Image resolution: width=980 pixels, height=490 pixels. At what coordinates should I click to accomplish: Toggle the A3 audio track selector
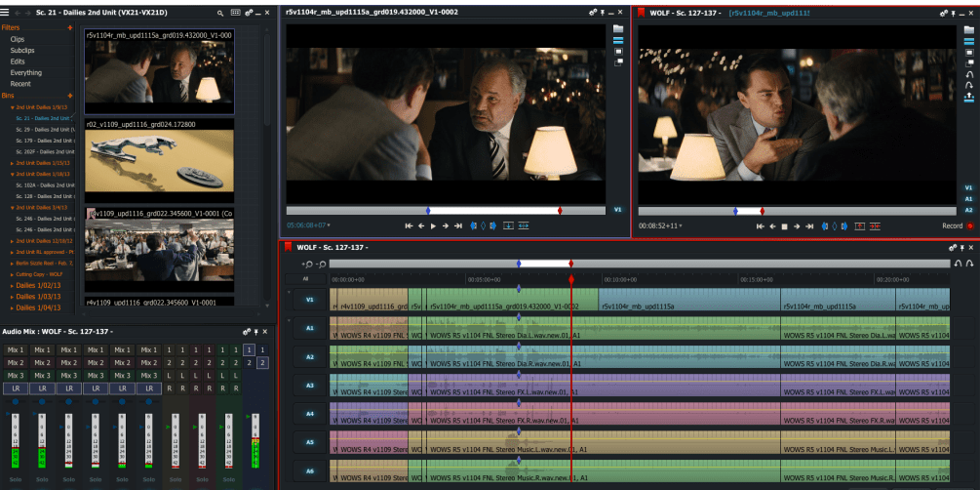coord(310,386)
